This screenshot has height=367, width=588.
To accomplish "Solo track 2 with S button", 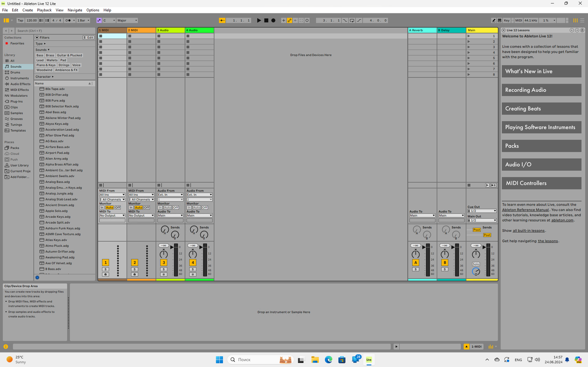I will pyautogui.click(x=134, y=269).
